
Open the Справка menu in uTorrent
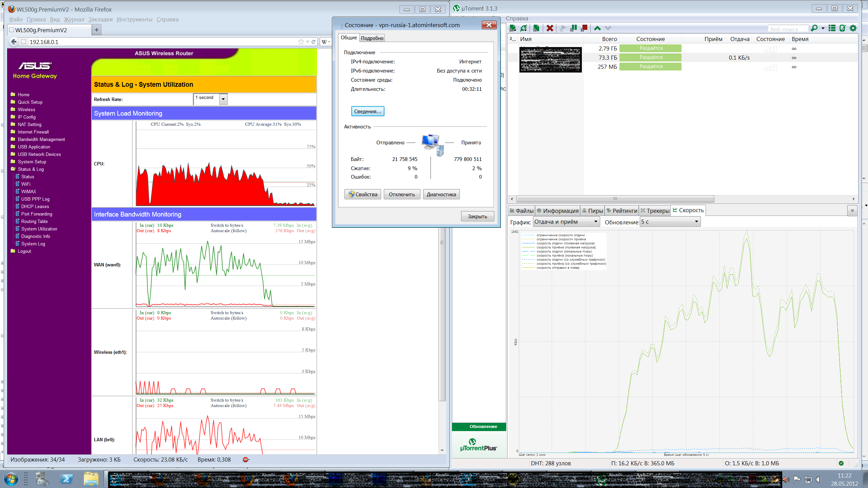[x=517, y=18]
